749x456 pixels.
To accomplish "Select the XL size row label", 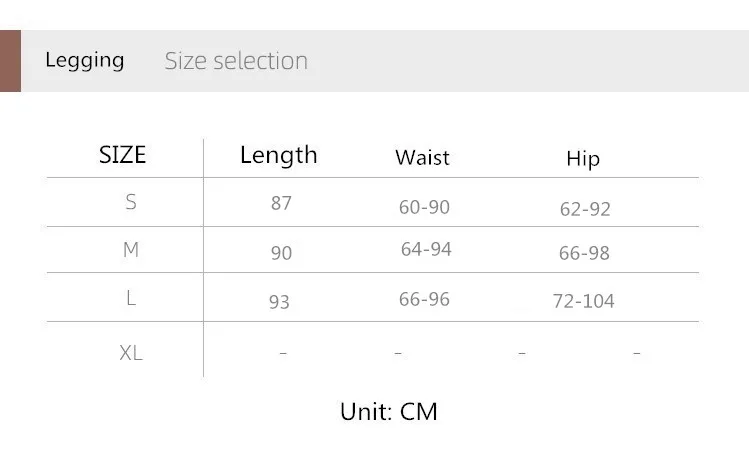I will point(131,353).
